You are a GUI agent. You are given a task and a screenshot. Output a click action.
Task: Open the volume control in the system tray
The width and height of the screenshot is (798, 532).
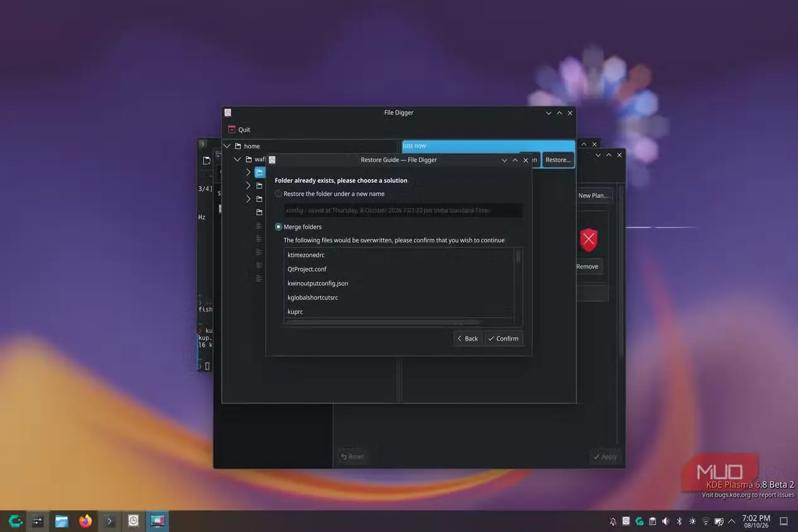[666, 521]
